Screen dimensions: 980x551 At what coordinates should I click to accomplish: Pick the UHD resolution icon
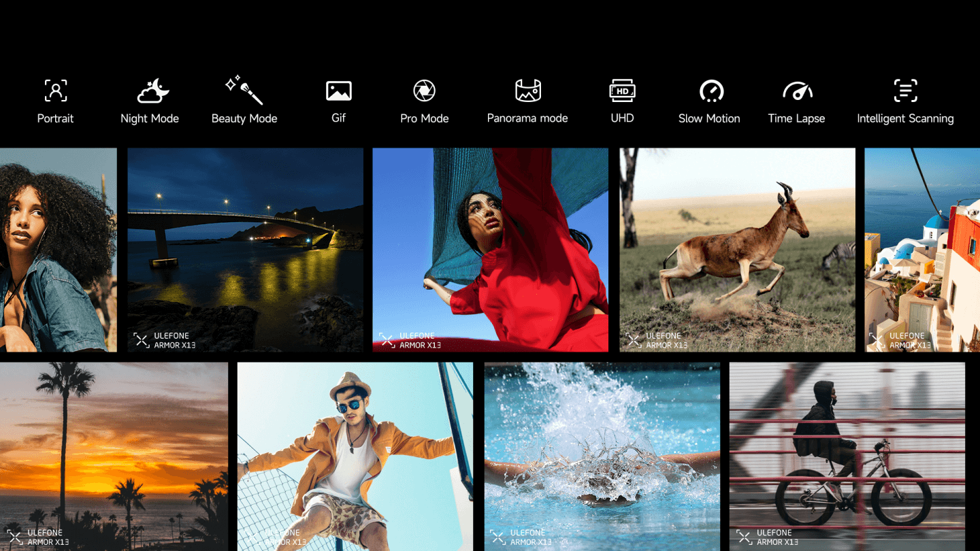pos(622,90)
